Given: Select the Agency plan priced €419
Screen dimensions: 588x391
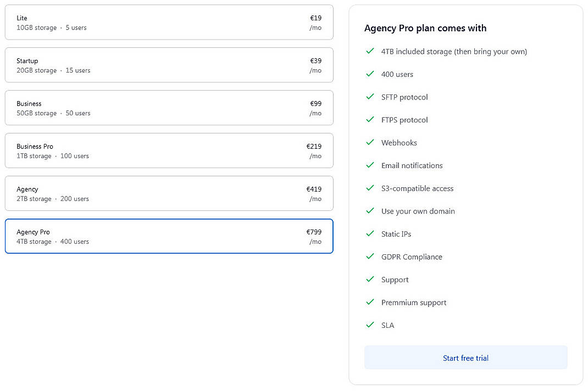Looking at the screenshot, I should pyautogui.click(x=169, y=193).
